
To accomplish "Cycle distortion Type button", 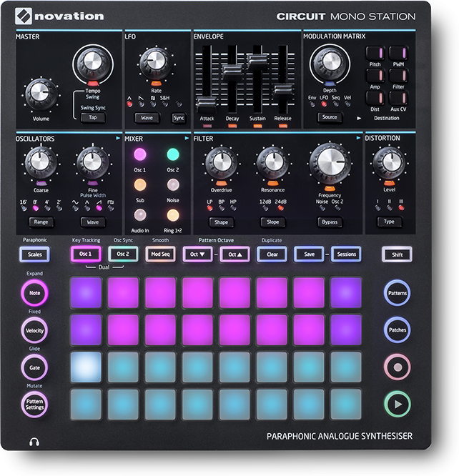I will 389,222.
